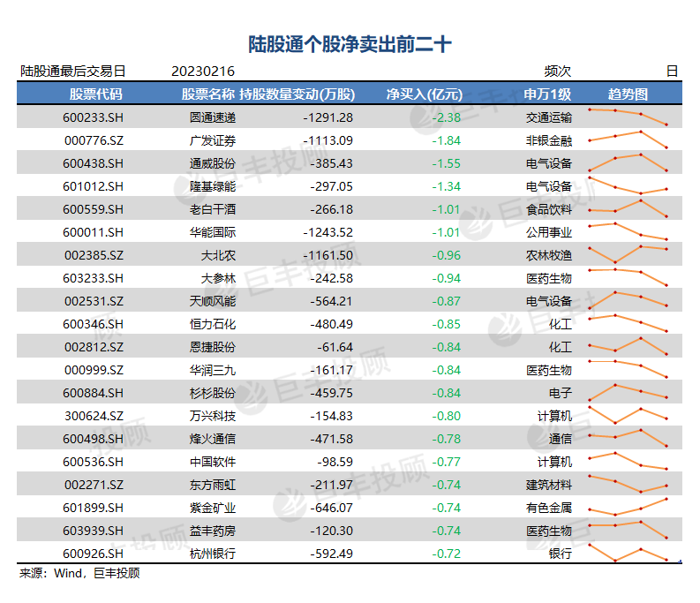Click holding change value -61.64

335,347
